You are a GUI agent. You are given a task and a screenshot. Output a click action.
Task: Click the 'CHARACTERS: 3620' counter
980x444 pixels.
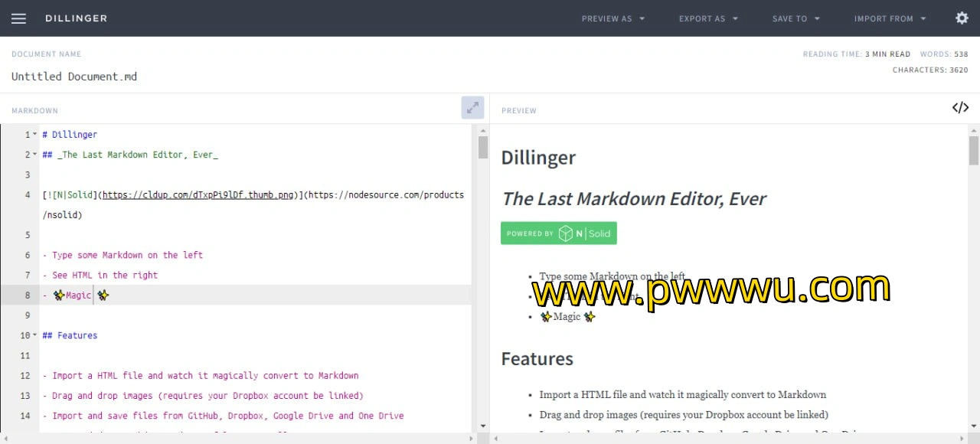930,70
